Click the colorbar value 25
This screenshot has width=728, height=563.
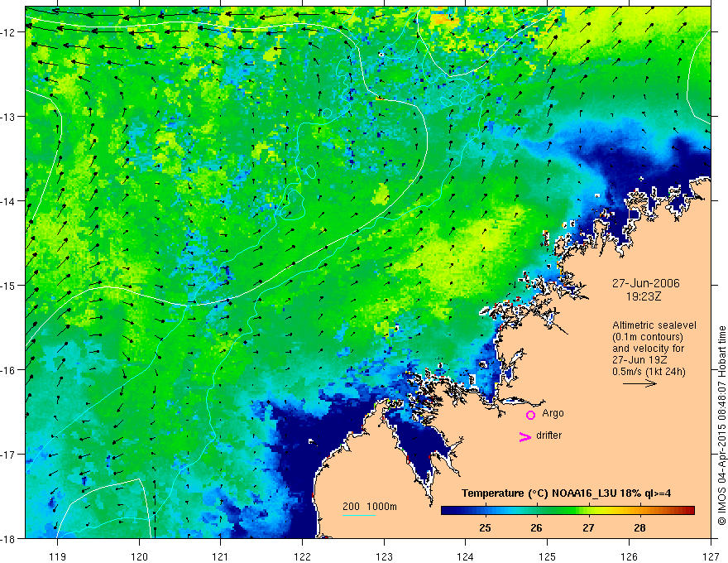pos(485,527)
